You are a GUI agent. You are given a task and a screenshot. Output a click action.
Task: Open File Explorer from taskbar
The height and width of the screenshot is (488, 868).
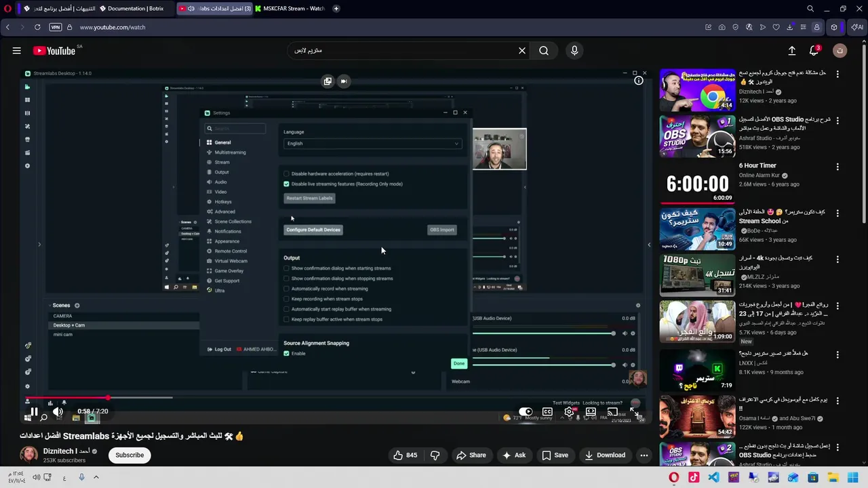tap(833, 478)
